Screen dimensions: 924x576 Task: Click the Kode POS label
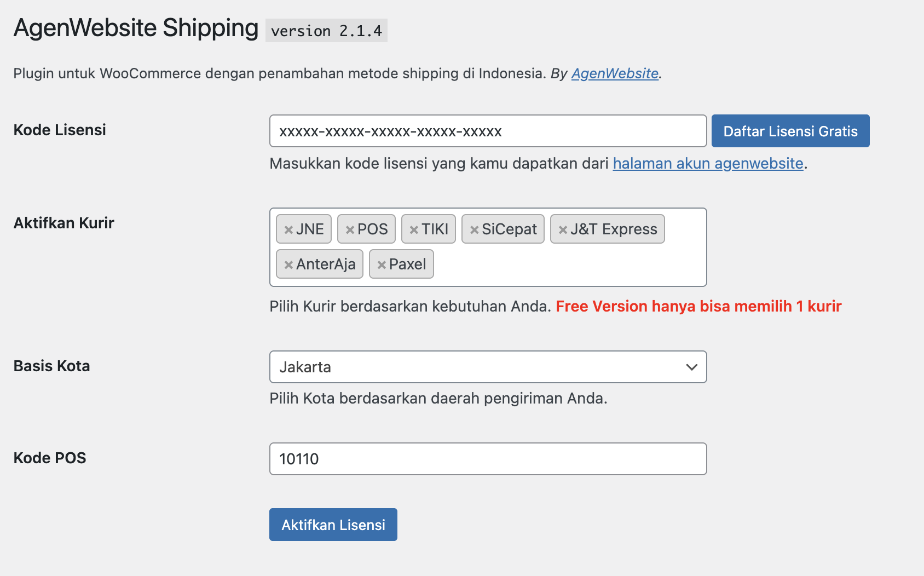50,458
